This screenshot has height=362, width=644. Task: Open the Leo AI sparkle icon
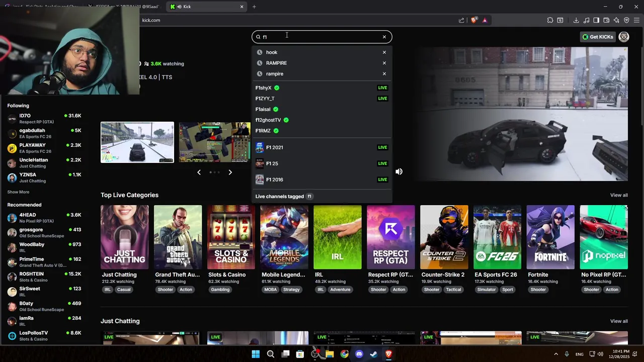pyautogui.click(x=616, y=20)
